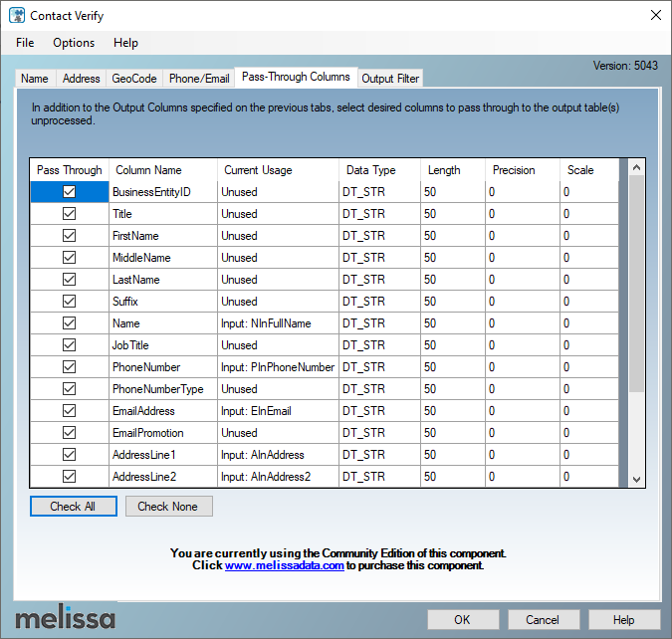The width and height of the screenshot is (672, 639).
Task: Select the LastName column name cell
Action: tap(163, 279)
